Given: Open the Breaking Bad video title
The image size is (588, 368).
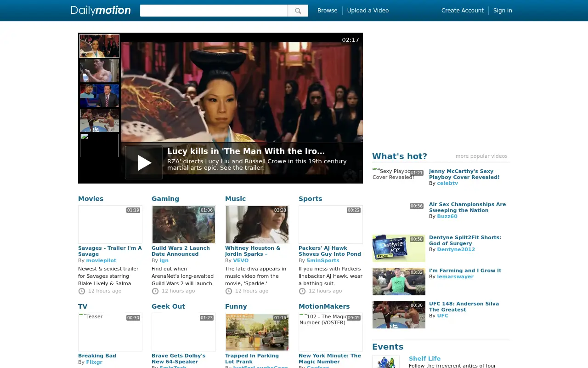Looking at the screenshot, I should pyautogui.click(x=97, y=356).
